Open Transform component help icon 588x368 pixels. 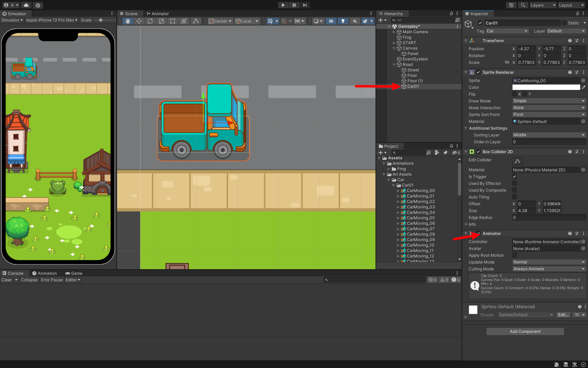pos(570,41)
